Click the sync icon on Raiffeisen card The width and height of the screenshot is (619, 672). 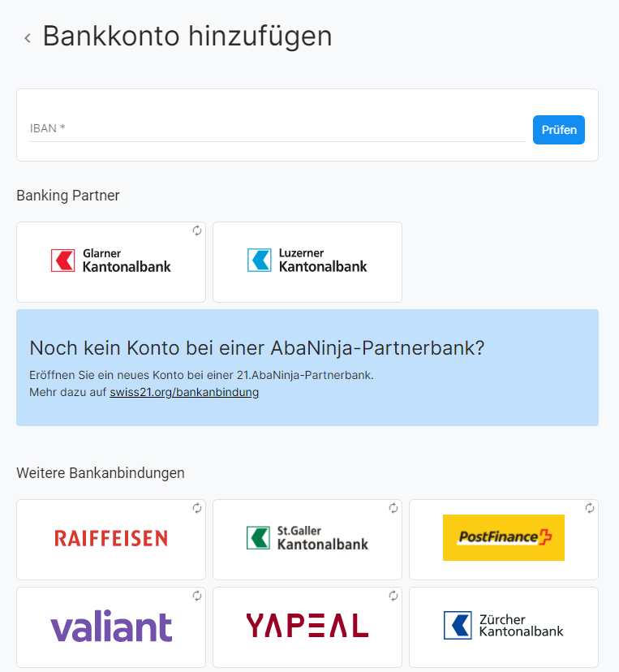coord(196,508)
